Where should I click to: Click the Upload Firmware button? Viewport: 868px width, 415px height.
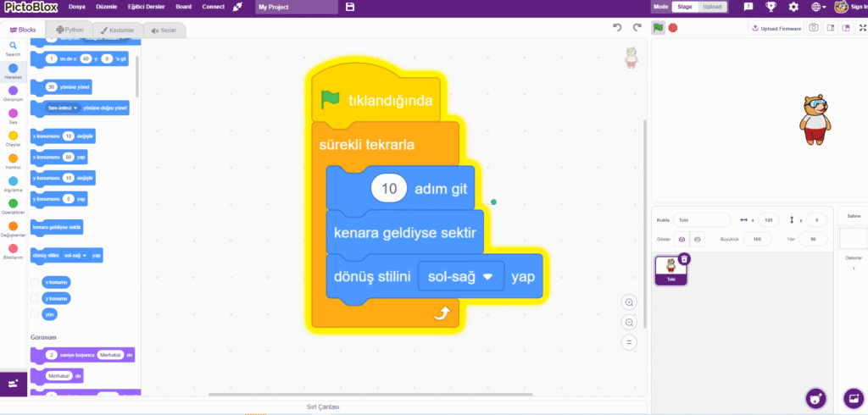(x=776, y=28)
